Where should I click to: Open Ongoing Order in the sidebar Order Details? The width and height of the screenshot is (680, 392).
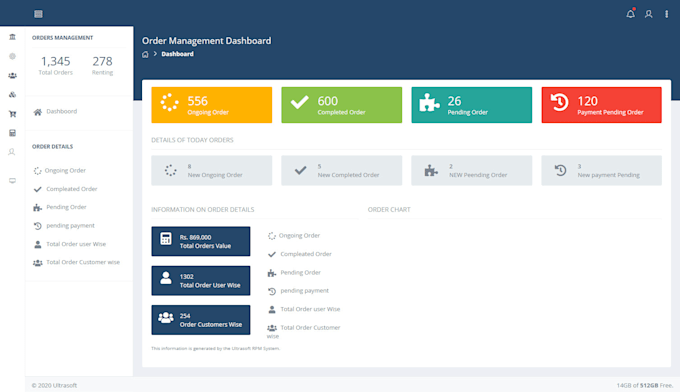(59, 170)
